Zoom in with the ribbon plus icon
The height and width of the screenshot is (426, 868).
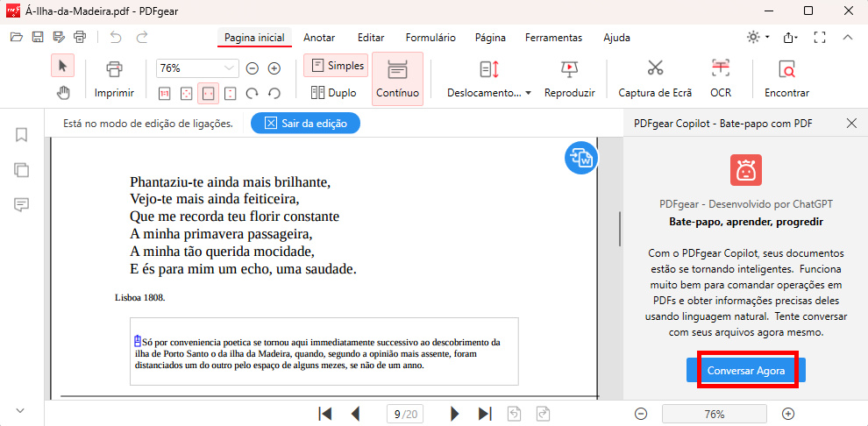[x=274, y=68]
